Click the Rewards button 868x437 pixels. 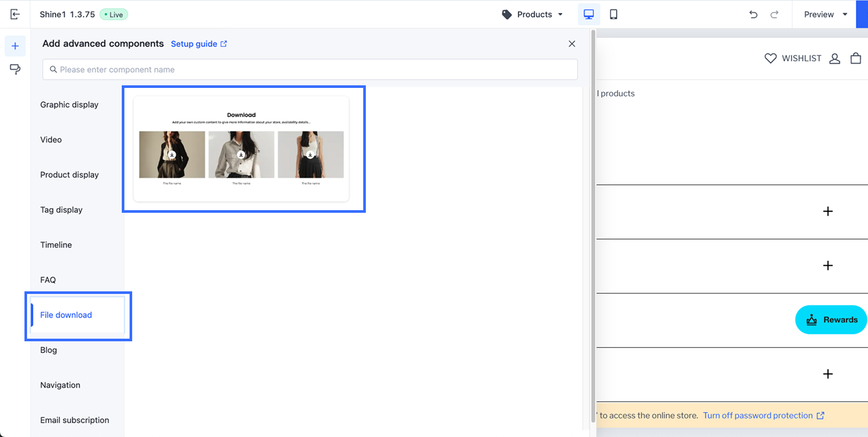pyautogui.click(x=831, y=319)
